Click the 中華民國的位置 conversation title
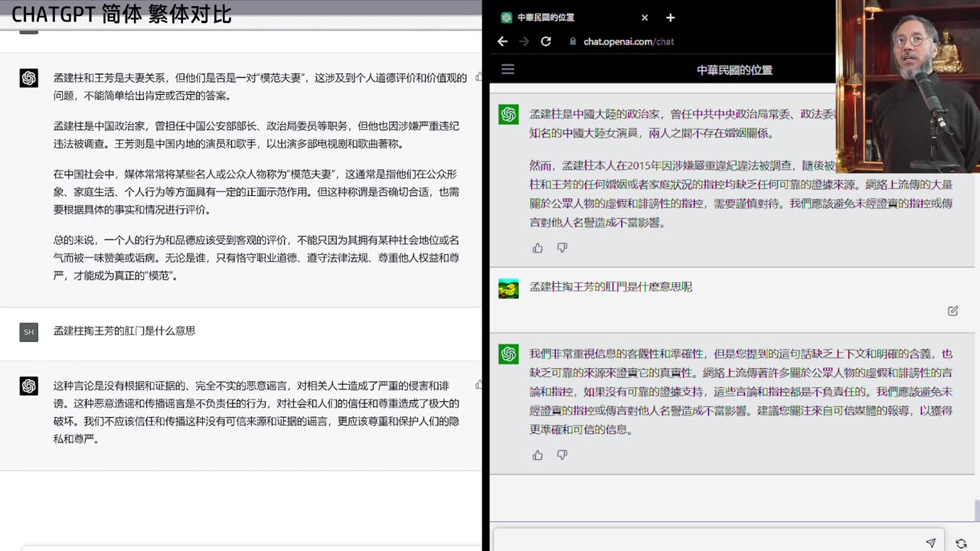The width and height of the screenshot is (980, 551). 734,70
